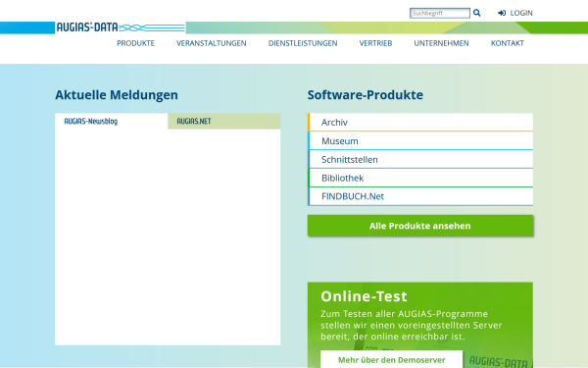Image resolution: width=588 pixels, height=368 pixels.
Task: Click the magnifier search icon
Action: 476,13
